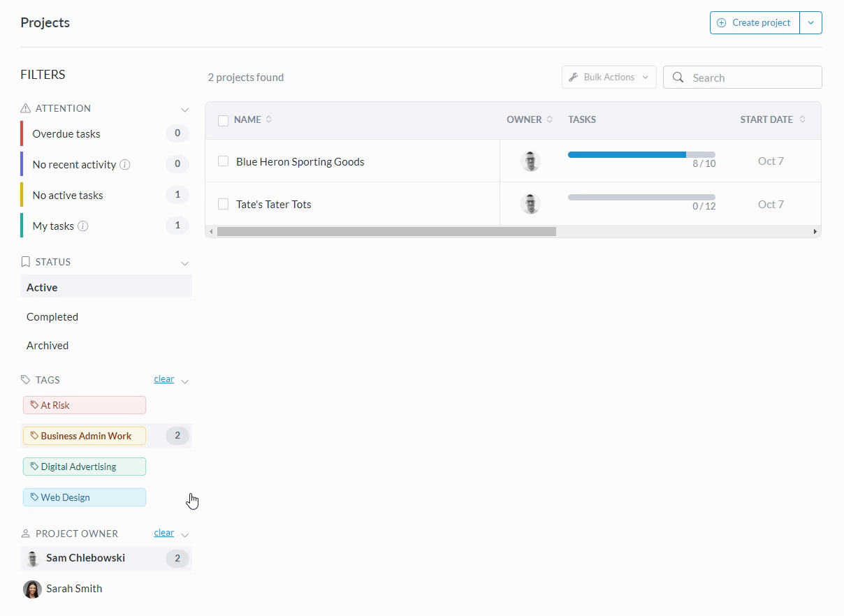Collapse the ATTENTION filter section
Screen dimensions: 844x616
coord(184,110)
